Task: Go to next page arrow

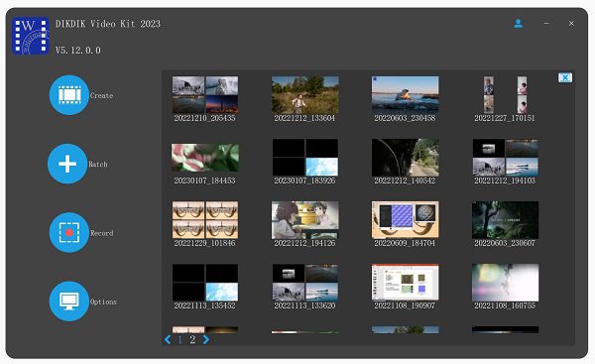Action: point(205,340)
